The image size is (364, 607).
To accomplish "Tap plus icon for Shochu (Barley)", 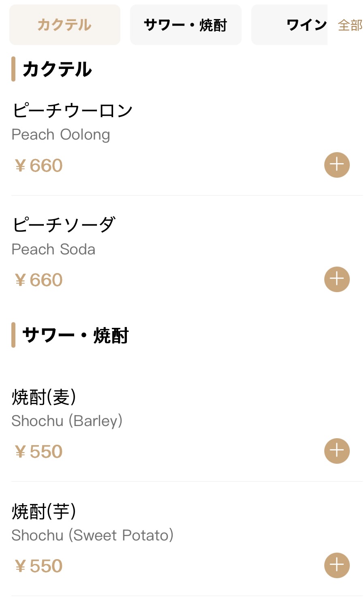I will (x=337, y=451).
